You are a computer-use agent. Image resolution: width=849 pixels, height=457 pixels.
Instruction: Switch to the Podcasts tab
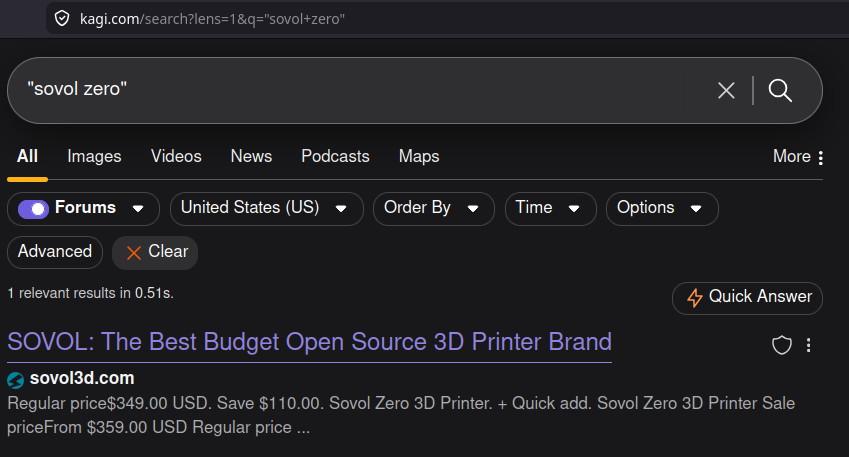point(335,156)
